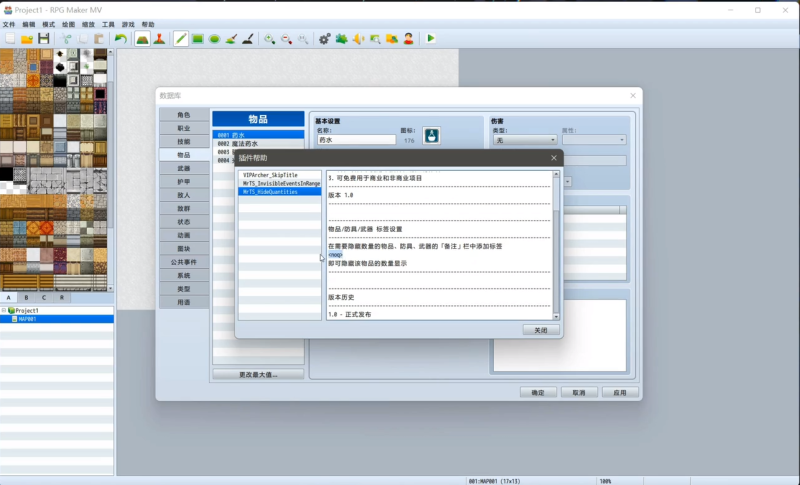The image size is (800, 485).
Task: Click 取消 button in database
Action: coord(579,393)
